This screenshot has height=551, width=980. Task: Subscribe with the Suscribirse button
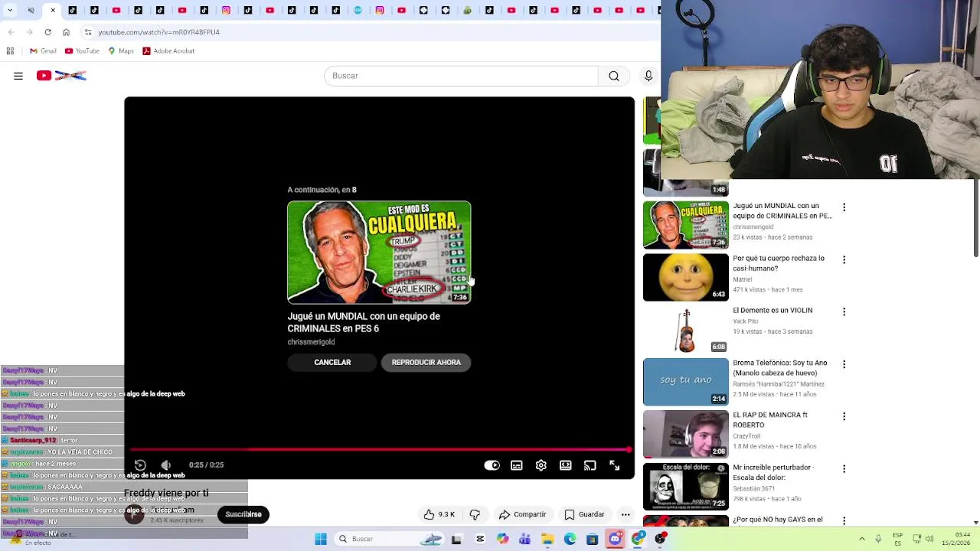click(243, 514)
